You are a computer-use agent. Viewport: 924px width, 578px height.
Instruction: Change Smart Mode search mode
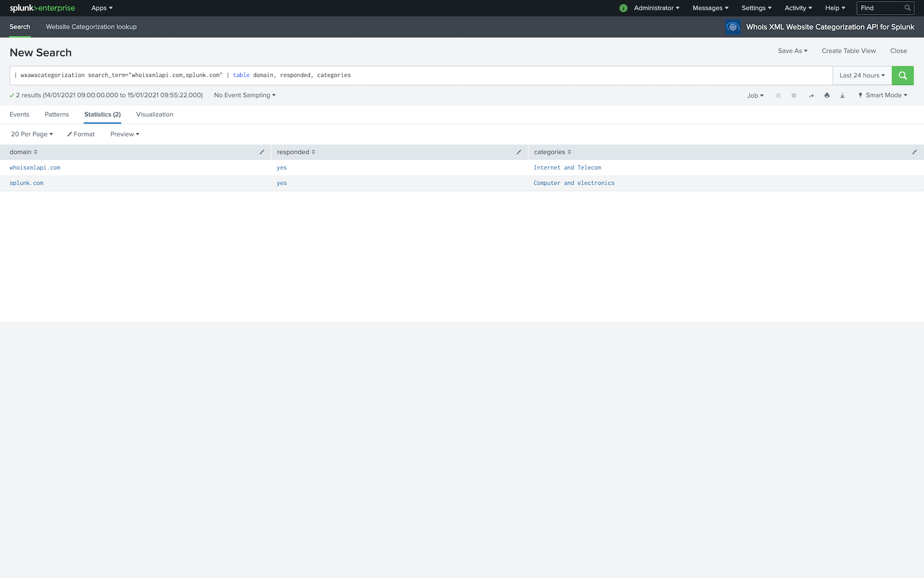click(883, 95)
